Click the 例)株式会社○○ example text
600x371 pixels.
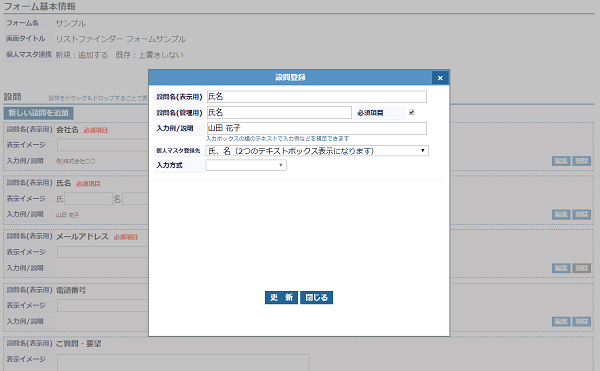75,161
